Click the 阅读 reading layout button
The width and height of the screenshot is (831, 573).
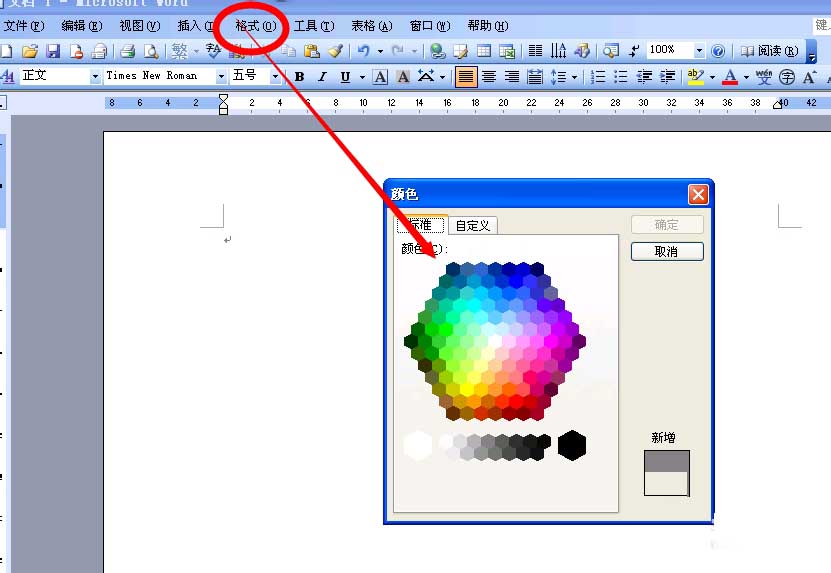[770, 51]
